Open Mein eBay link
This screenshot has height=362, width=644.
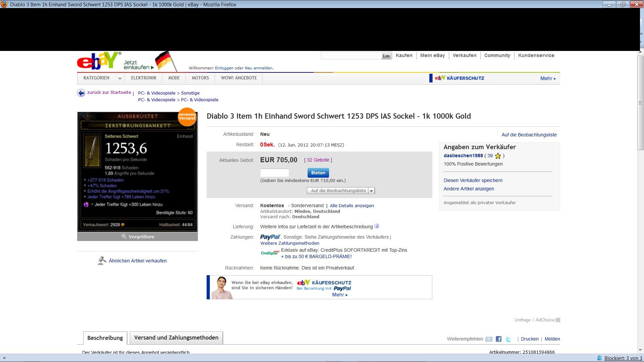(x=432, y=56)
